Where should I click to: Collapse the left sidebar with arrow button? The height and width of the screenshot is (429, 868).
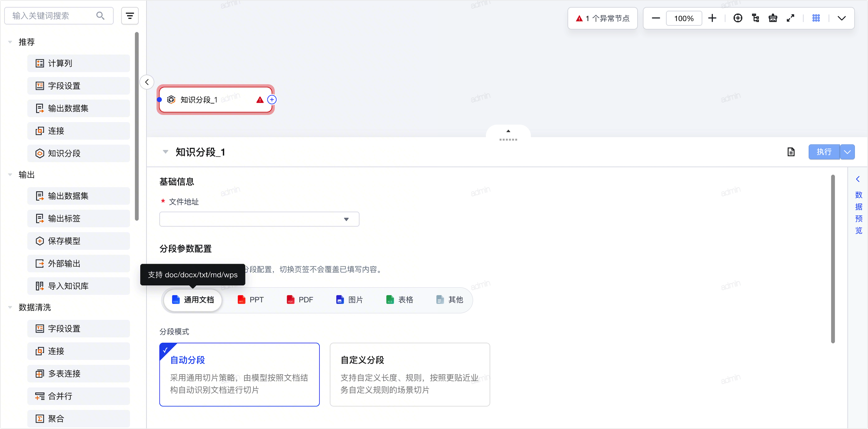[x=147, y=82]
